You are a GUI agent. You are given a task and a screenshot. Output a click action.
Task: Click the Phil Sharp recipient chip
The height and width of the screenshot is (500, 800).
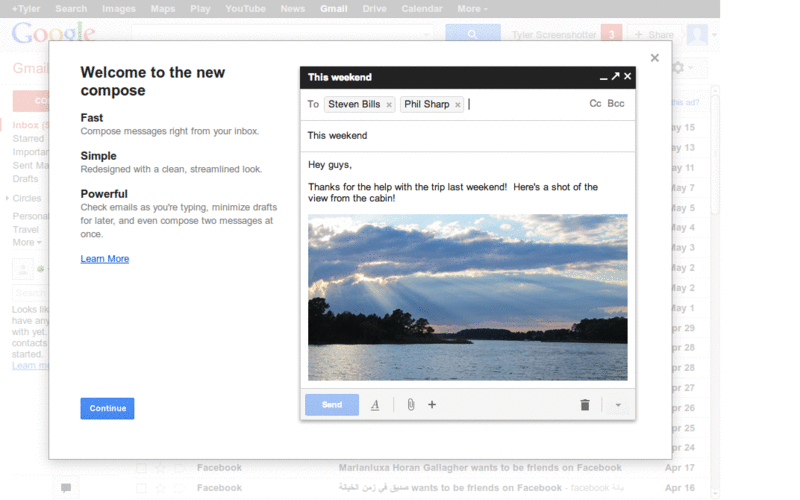point(432,104)
